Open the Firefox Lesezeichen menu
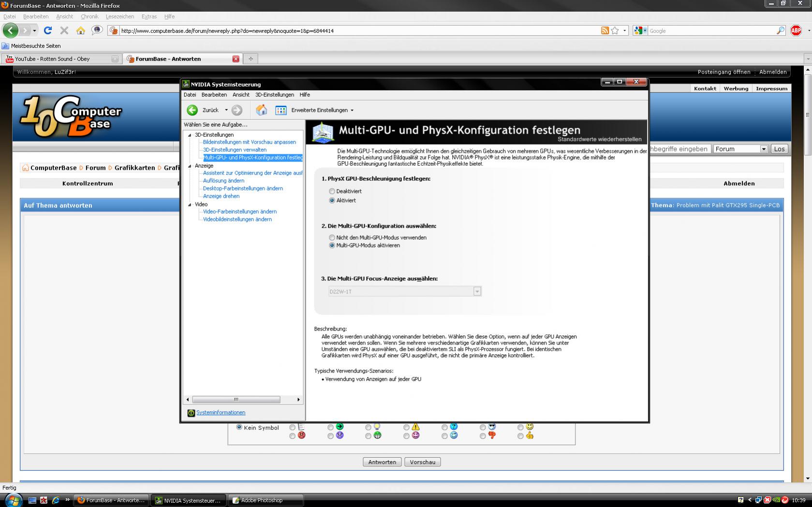The image size is (812, 507). point(120,16)
